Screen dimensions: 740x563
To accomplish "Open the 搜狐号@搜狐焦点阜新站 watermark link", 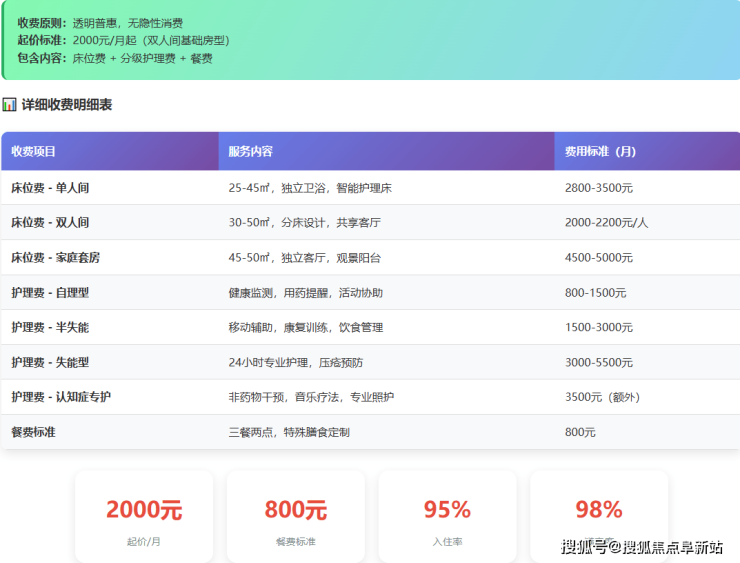I will (642, 547).
